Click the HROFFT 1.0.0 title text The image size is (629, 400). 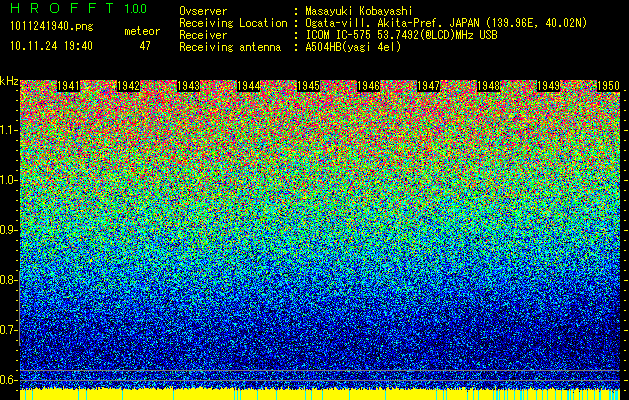[79, 8]
